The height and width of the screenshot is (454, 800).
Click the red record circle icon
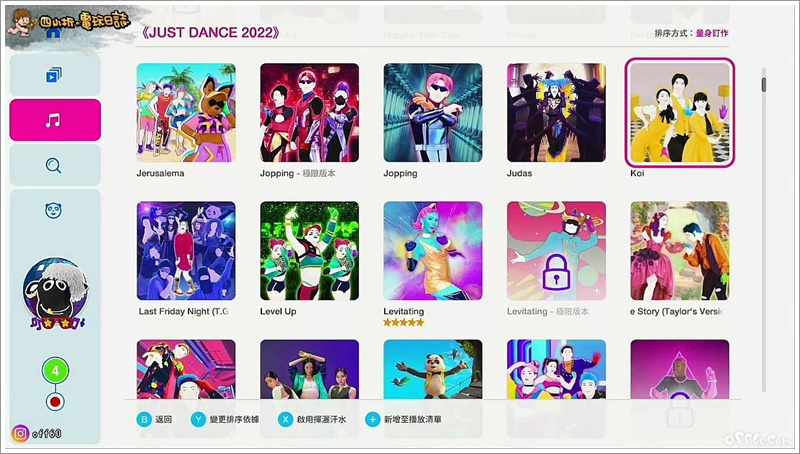(55, 402)
